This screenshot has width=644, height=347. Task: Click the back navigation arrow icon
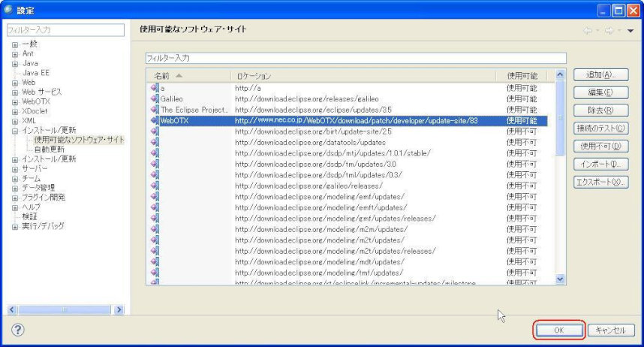588,31
